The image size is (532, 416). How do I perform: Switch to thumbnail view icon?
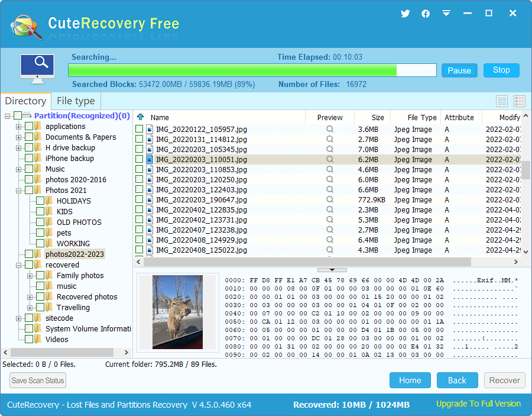[x=502, y=101]
